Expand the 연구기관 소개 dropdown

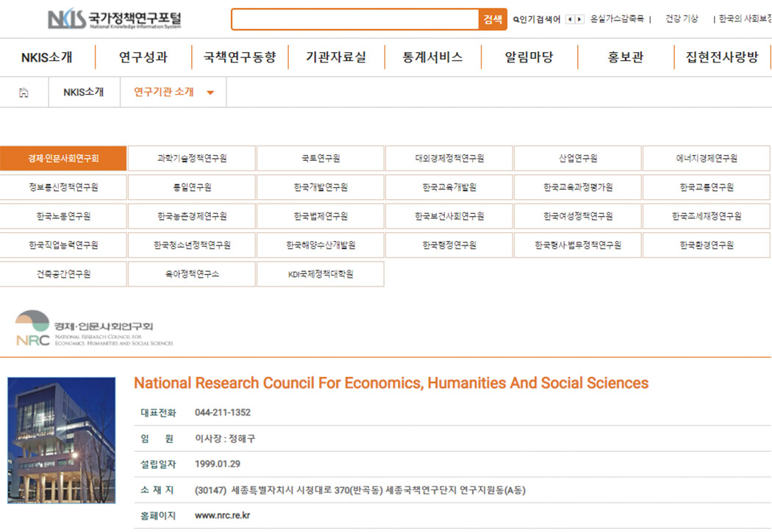[210, 93]
